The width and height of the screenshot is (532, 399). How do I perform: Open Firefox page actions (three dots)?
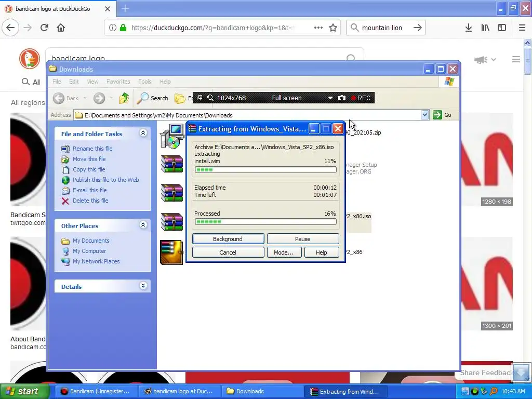pos(318,28)
